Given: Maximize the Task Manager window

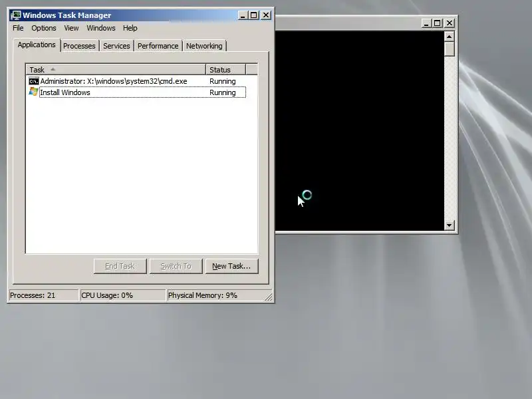Looking at the screenshot, I should point(254,15).
